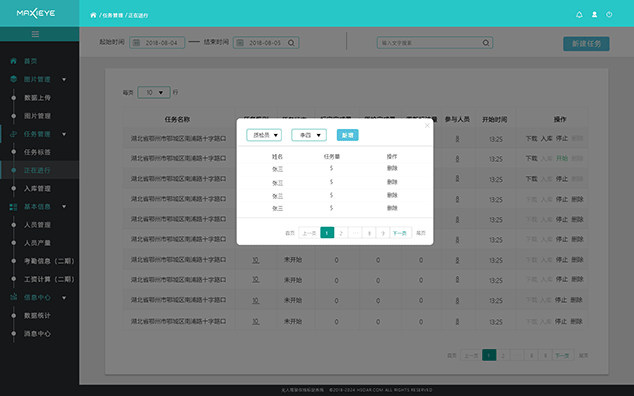634x396 pixels.
Task: Collapse the 基本信息 section arrow
Action: coord(64,207)
